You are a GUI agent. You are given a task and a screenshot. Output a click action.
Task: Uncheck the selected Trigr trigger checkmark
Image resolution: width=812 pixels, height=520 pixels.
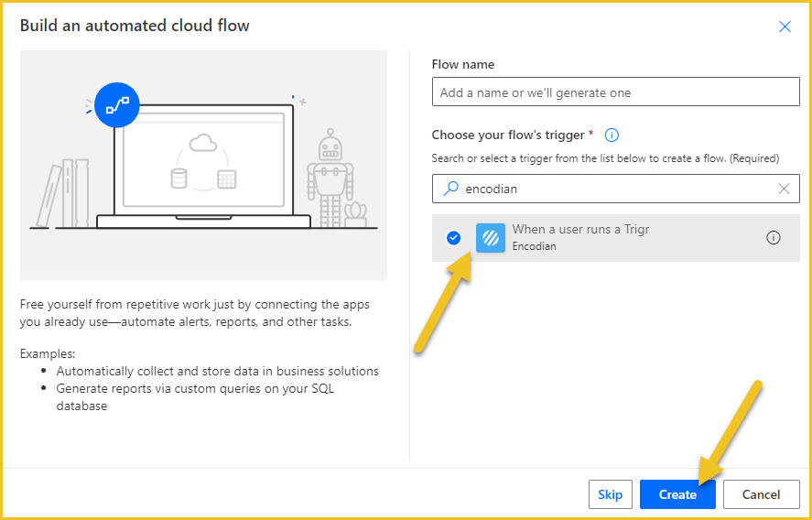click(454, 238)
